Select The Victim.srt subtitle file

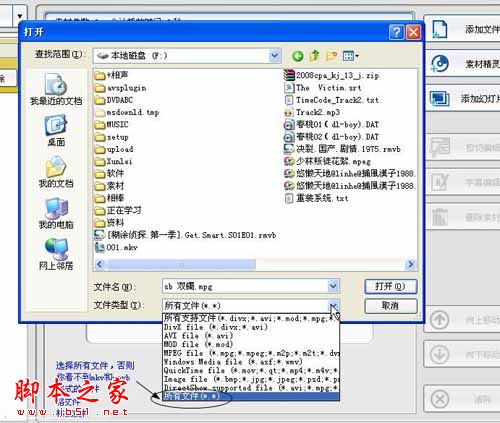(x=323, y=88)
